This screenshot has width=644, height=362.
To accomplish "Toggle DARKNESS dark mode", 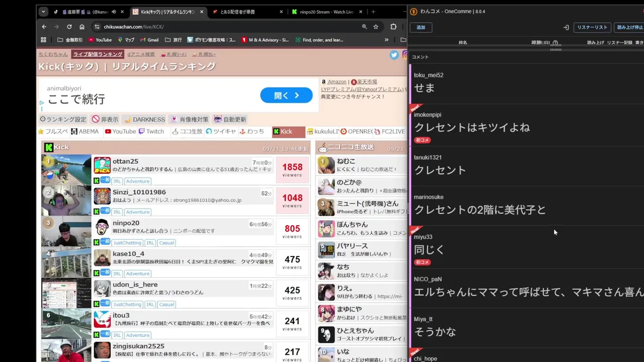I will click(144, 119).
